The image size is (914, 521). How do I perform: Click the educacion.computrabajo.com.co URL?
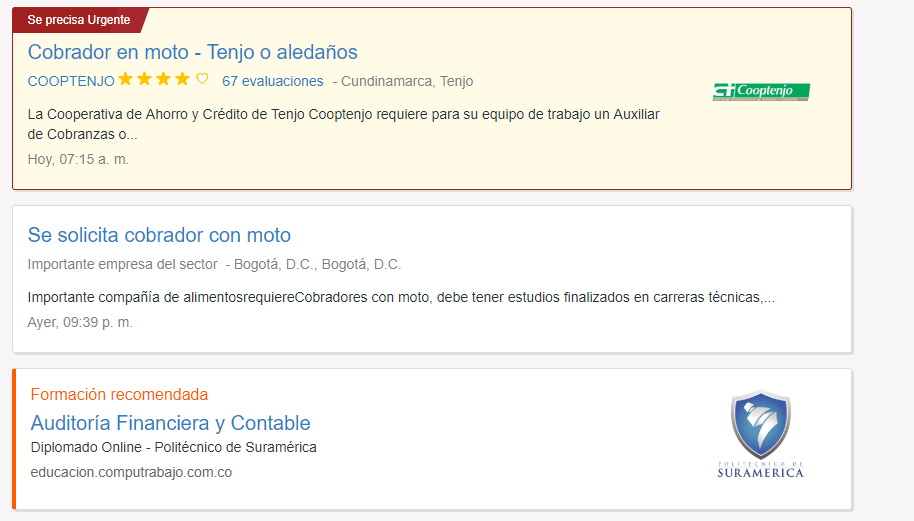[131, 472]
